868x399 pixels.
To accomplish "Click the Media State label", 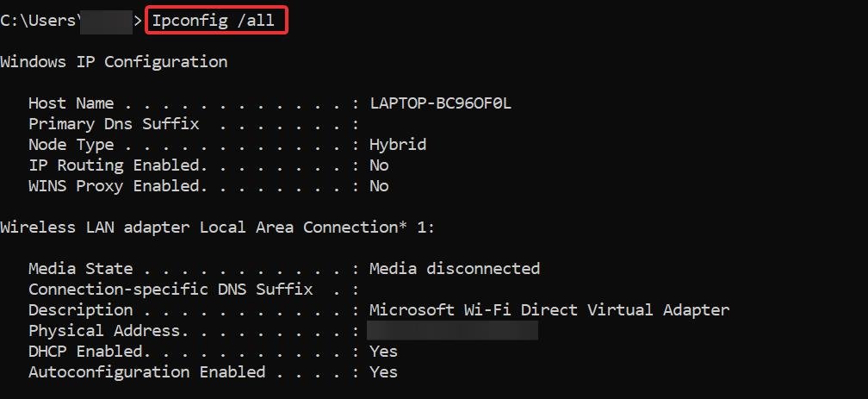I will (x=80, y=269).
